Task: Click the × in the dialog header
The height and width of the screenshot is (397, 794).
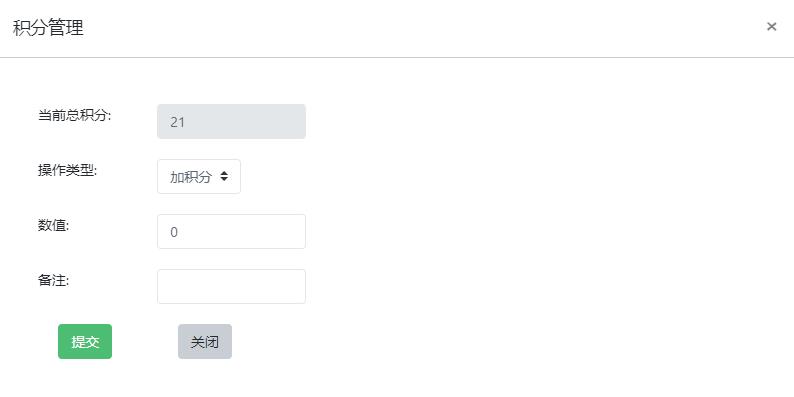Action: tap(771, 26)
